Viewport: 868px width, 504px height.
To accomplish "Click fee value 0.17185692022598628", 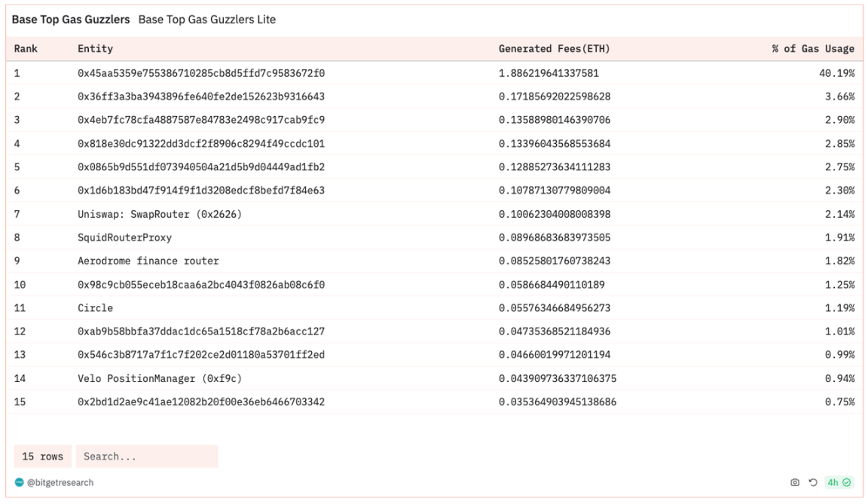I will coord(555,96).
